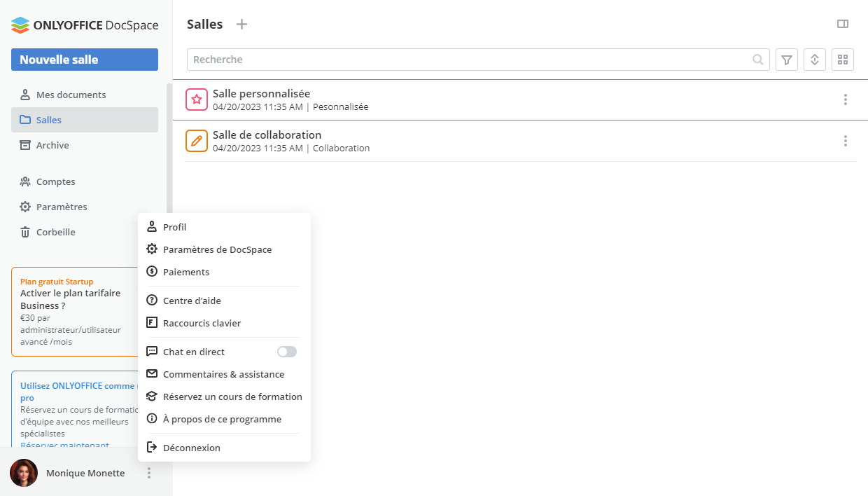
Task: Click the three dots beside Monique Monette
Action: point(149,473)
